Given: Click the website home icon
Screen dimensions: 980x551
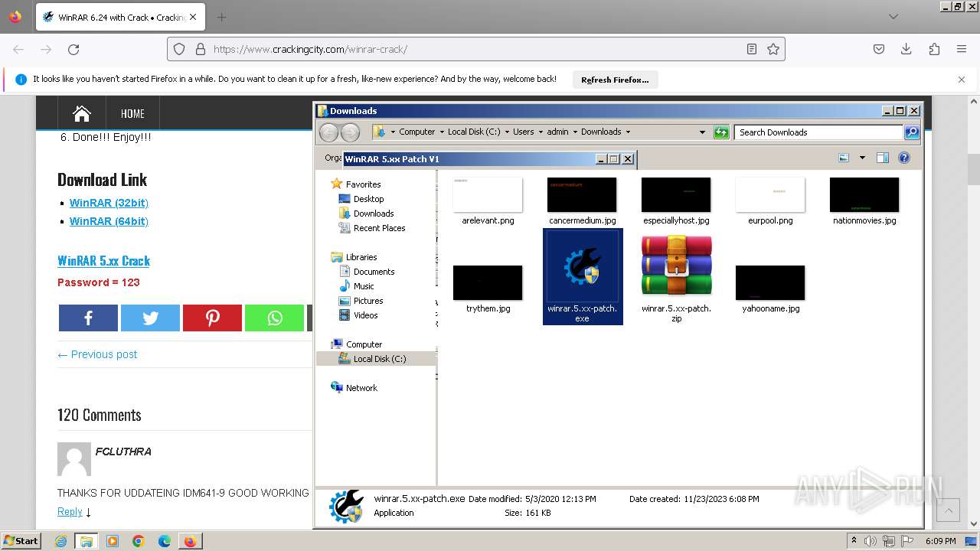Looking at the screenshot, I should pyautogui.click(x=82, y=113).
